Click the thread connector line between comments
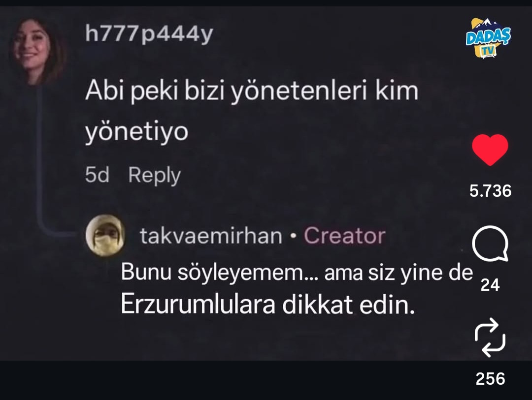The image size is (532, 400). click(x=40, y=159)
